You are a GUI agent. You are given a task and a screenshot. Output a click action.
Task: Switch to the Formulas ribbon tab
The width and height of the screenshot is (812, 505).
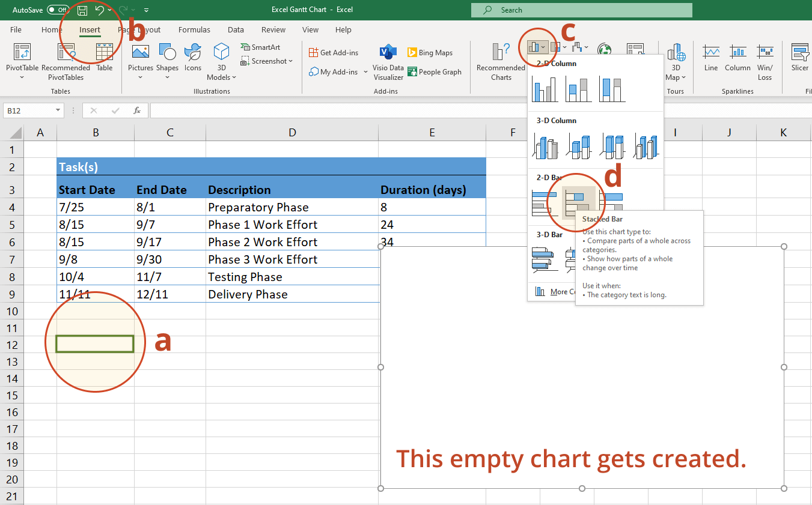pyautogui.click(x=194, y=29)
